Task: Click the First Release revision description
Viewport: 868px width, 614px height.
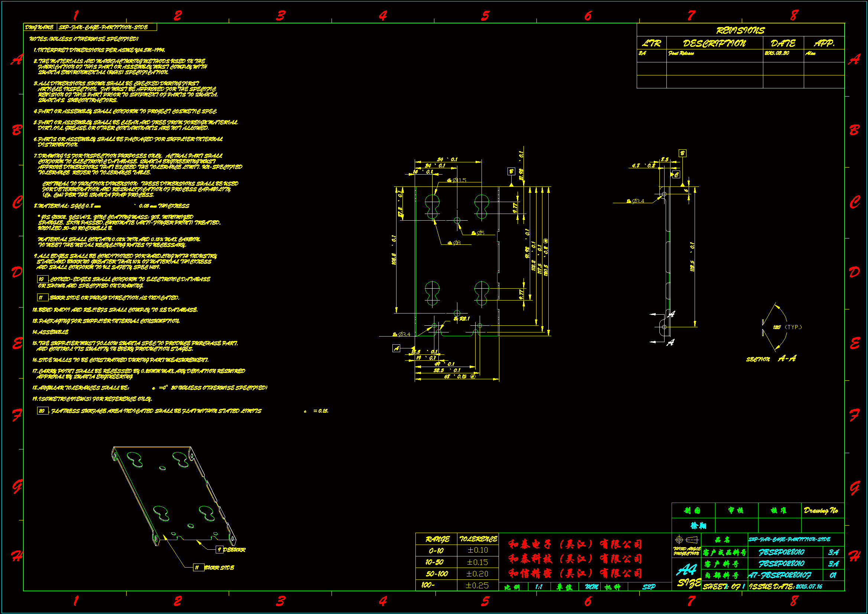Action: (x=681, y=53)
